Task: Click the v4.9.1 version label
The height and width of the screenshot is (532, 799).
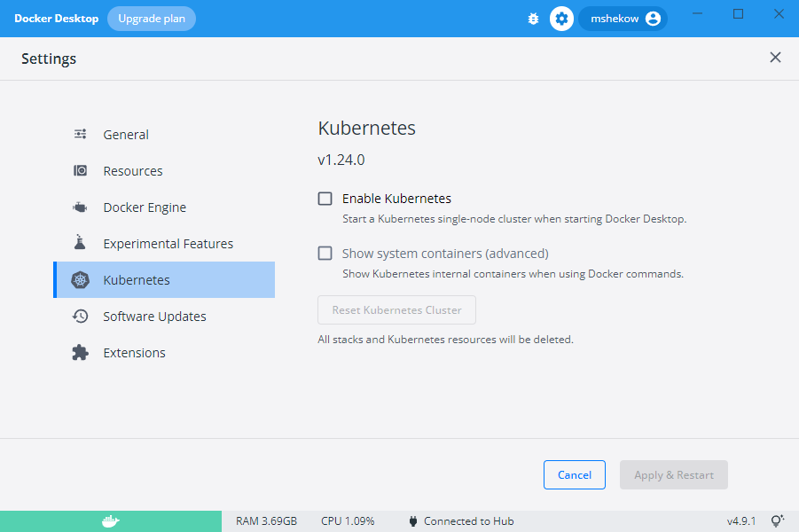Action: pyautogui.click(x=740, y=521)
